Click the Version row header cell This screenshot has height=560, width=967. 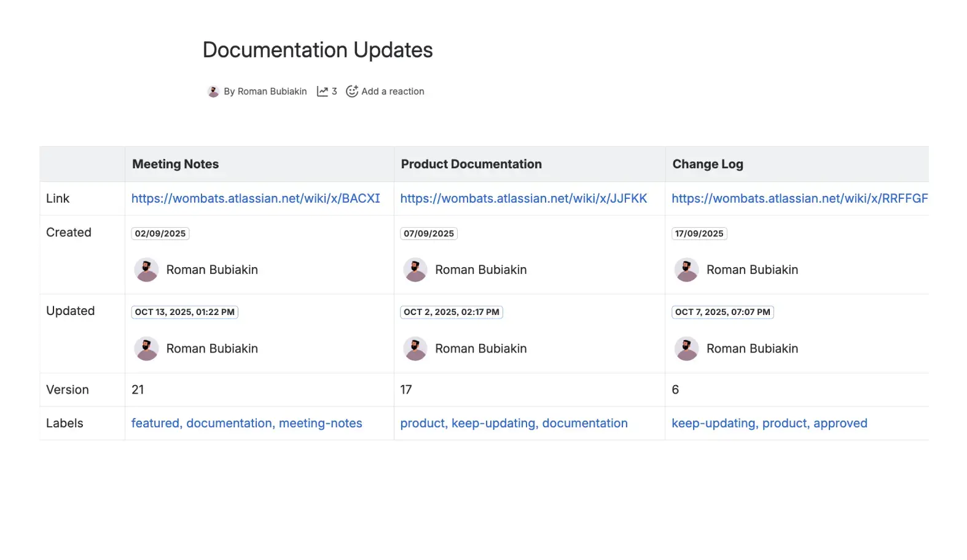click(82, 390)
